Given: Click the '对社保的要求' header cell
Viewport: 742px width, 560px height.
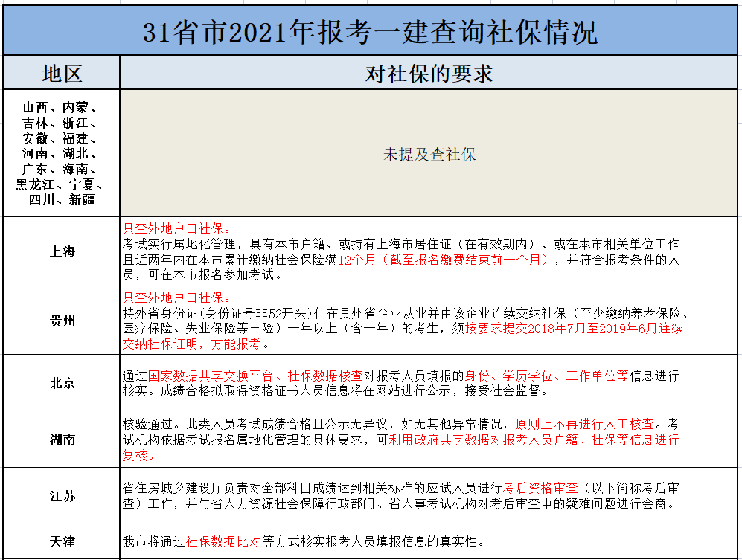Looking at the screenshot, I should 429,73.
